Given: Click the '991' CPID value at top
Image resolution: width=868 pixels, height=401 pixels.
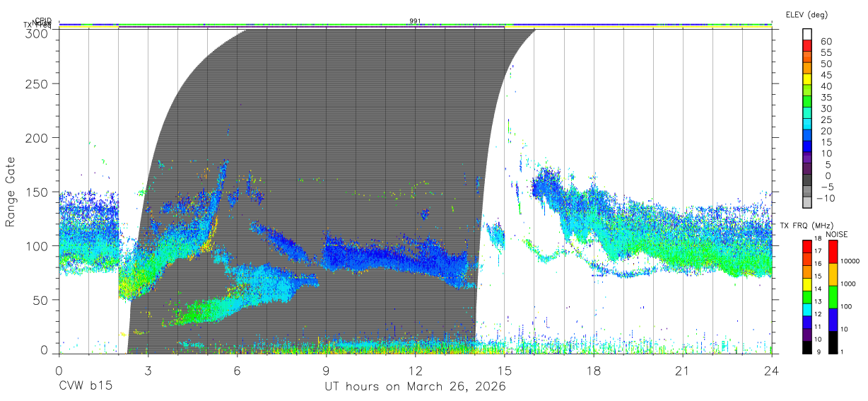Looking at the screenshot, I should click(x=415, y=21).
